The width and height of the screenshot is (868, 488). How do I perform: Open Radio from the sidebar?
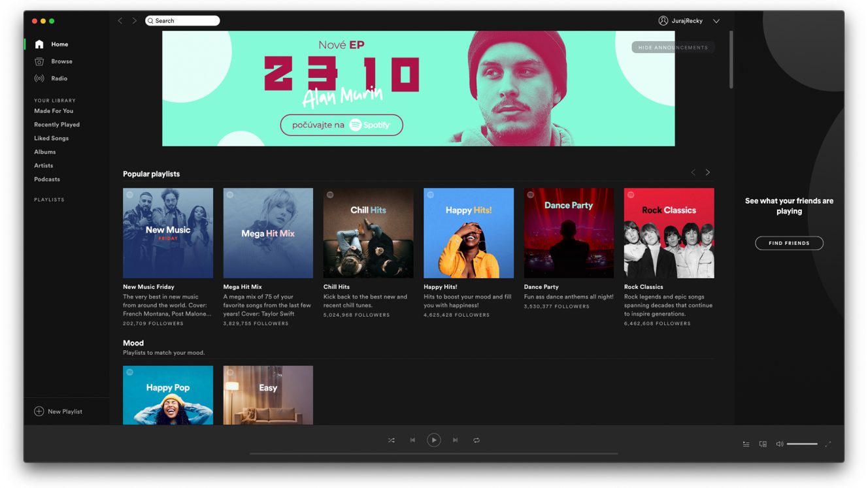[x=59, y=78]
